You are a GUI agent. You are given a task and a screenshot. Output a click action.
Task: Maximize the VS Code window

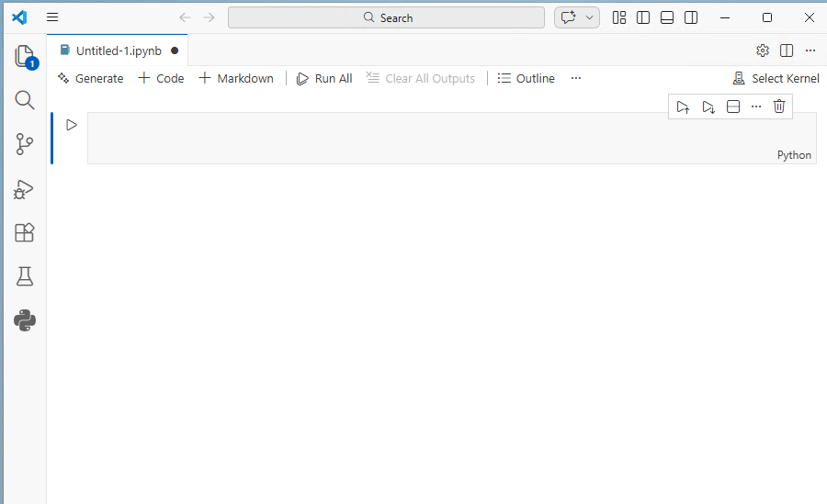click(x=767, y=17)
